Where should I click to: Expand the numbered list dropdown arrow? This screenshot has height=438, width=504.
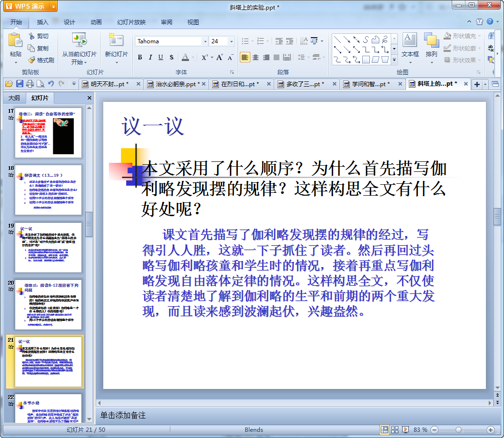267,41
